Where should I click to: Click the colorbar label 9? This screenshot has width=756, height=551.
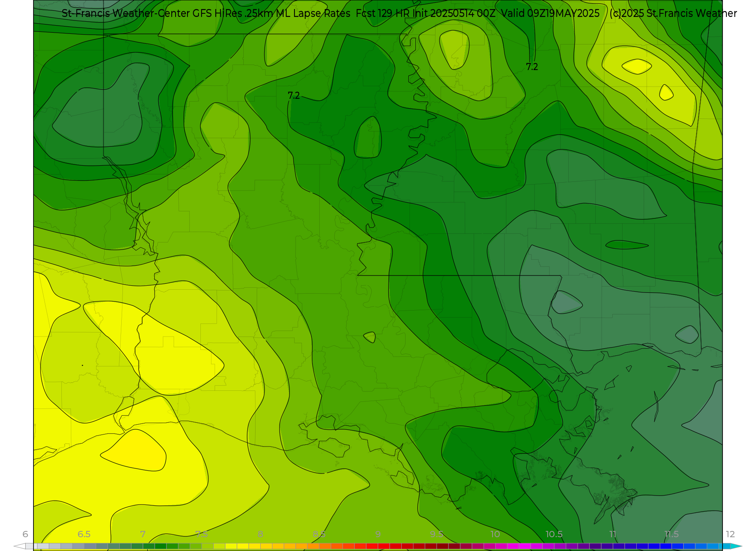coord(378,534)
